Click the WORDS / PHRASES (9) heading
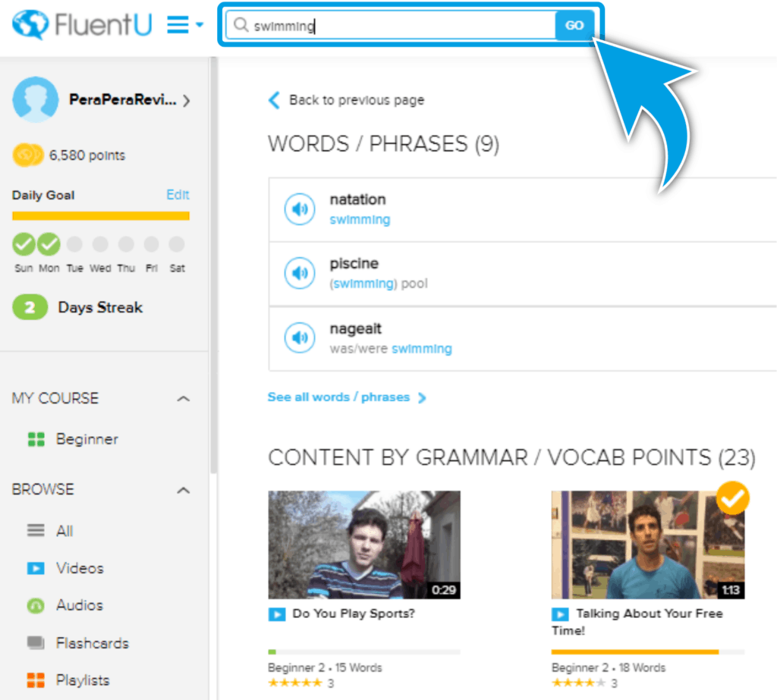Viewport: 777px width, 700px height. (x=383, y=144)
